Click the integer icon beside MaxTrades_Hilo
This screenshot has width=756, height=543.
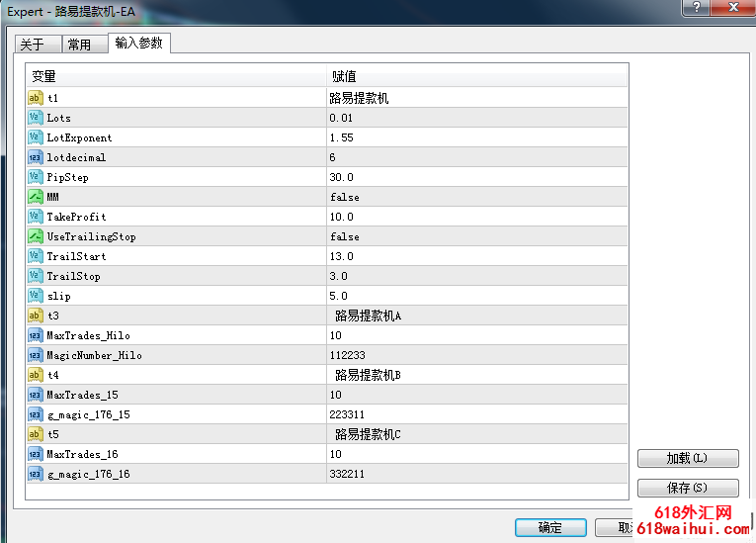[x=36, y=335]
